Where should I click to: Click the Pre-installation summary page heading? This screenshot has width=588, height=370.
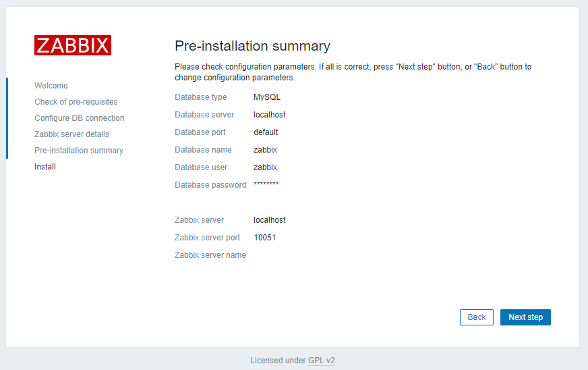[x=252, y=46]
